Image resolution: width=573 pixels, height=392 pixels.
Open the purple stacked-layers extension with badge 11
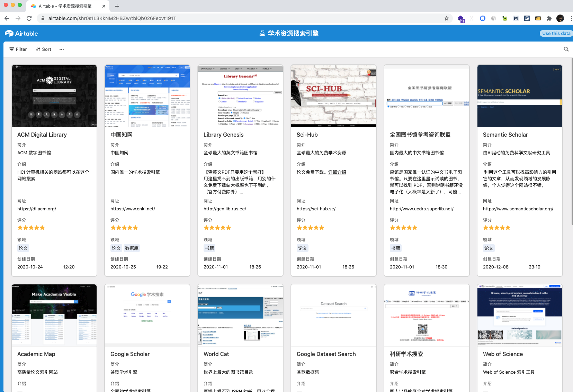461,19
